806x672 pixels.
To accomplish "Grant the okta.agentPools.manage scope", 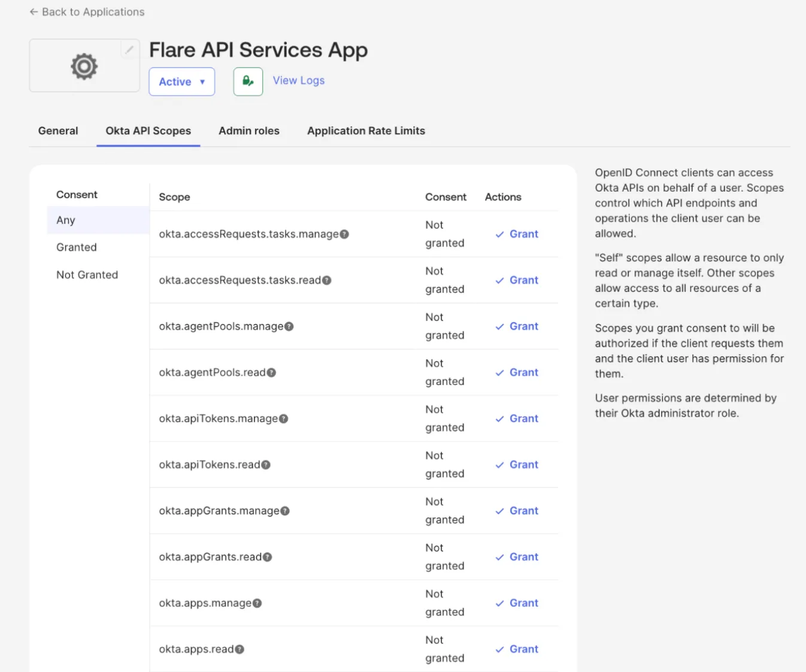I will [x=517, y=326].
